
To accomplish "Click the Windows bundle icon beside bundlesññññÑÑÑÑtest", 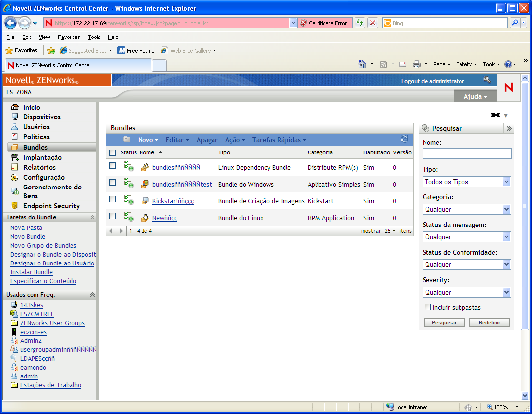I will (145, 184).
